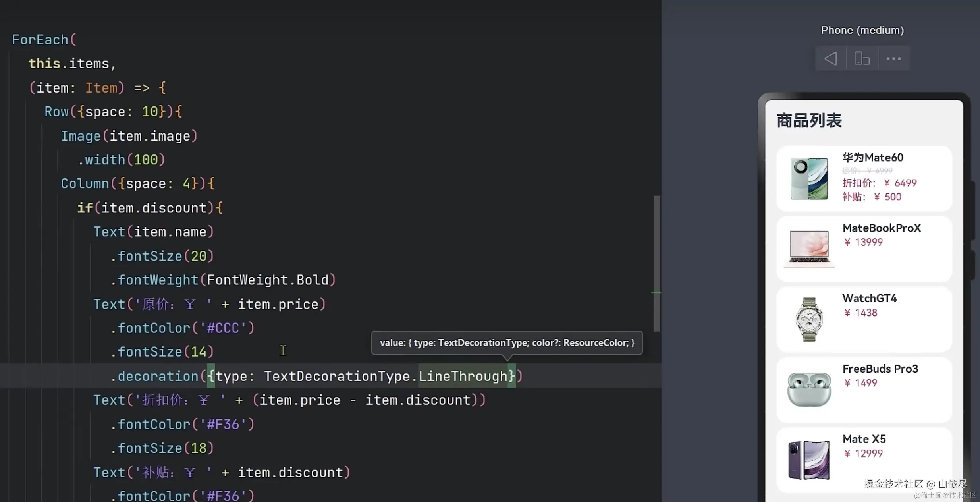Image resolution: width=980 pixels, height=502 pixels.
Task: Click the if(item.discount) line in code
Action: (149, 208)
